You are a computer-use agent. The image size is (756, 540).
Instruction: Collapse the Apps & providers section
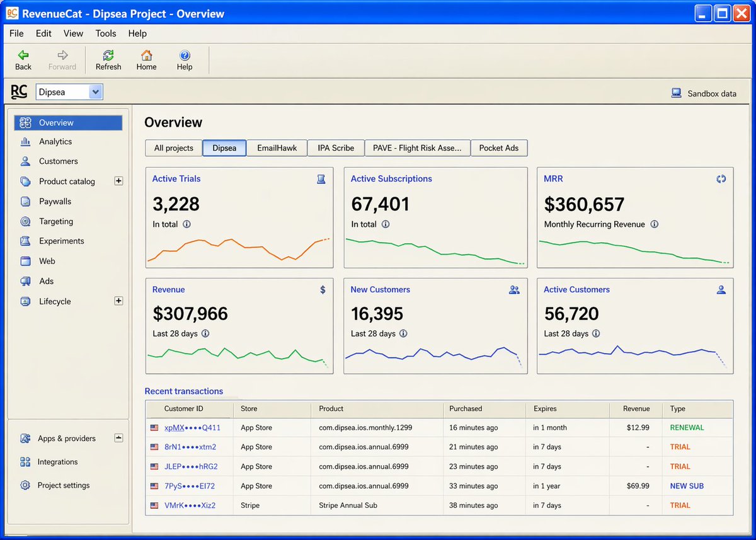pyautogui.click(x=118, y=438)
